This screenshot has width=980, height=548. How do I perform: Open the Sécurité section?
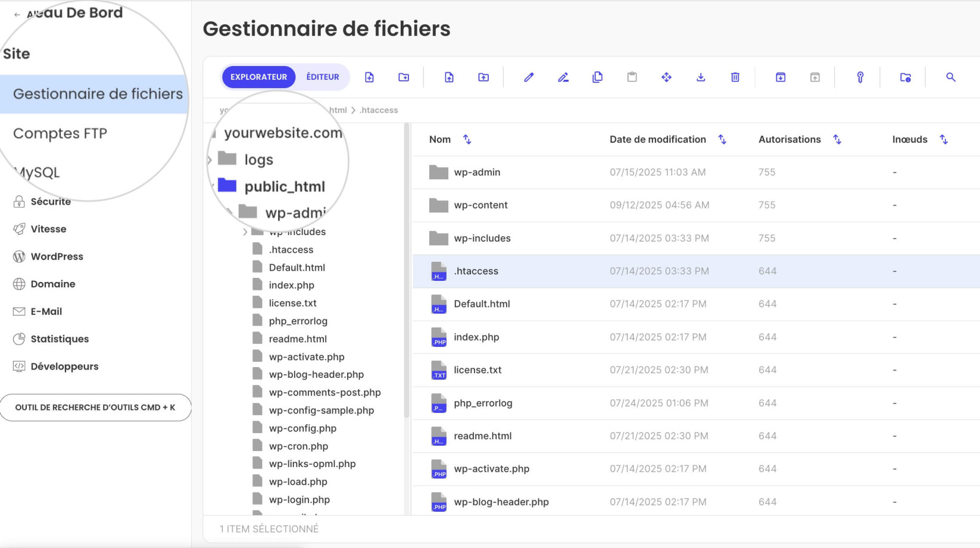[x=51, y=202]
